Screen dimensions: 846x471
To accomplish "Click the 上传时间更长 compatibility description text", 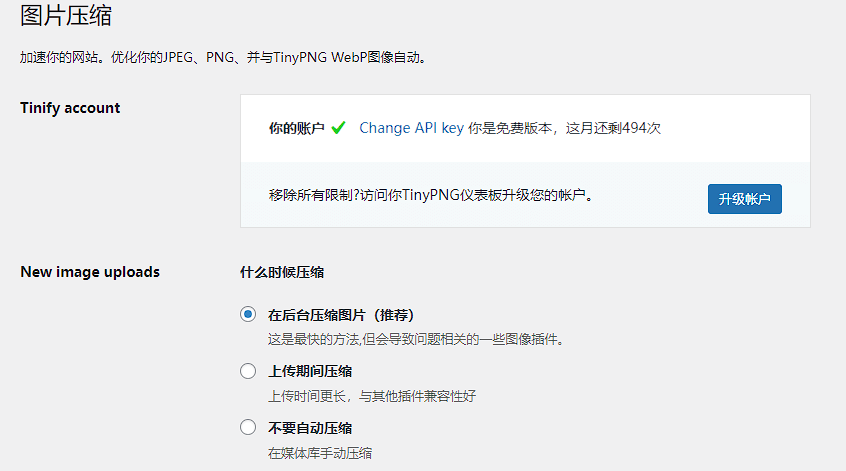I will click(372, 397).
